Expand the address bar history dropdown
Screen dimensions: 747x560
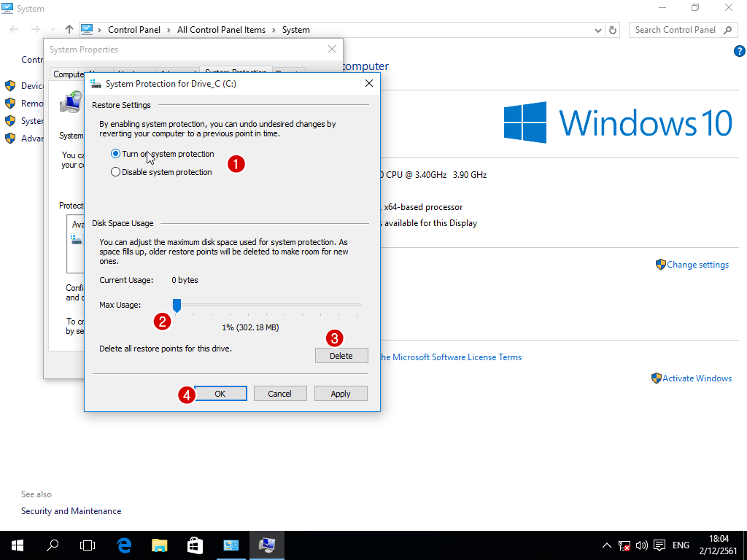coord(598,30)
